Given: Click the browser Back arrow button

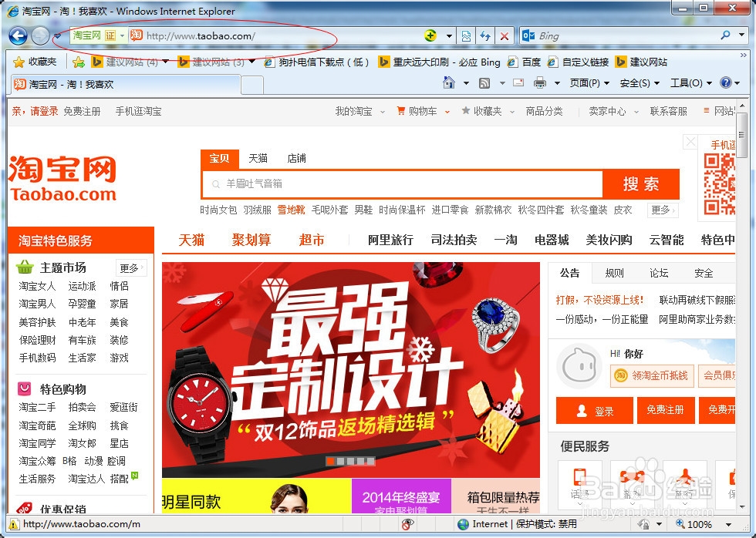Looking at the screenshot, I should click(x=19, y=35).
